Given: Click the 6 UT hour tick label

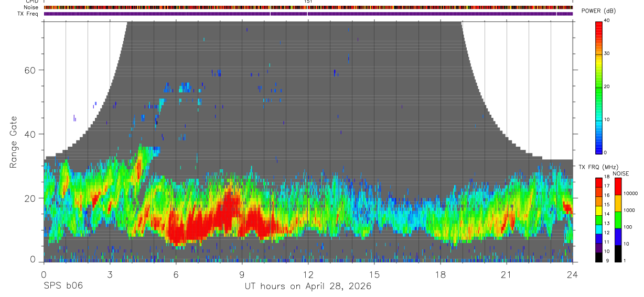Looking at the screenshot, I should tap(176, 274).
